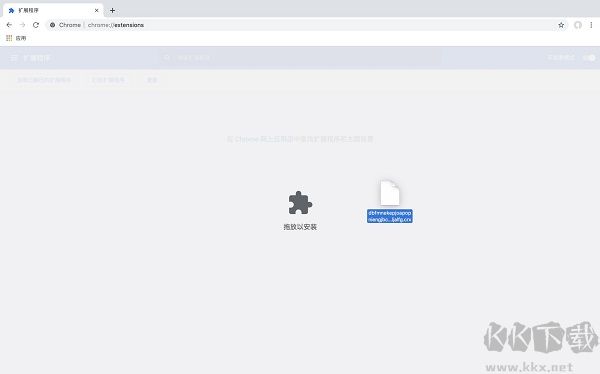Click the Pack extension button
This screenshot has height=374, width=600.
pyautogui.click(x=108, y=80)
